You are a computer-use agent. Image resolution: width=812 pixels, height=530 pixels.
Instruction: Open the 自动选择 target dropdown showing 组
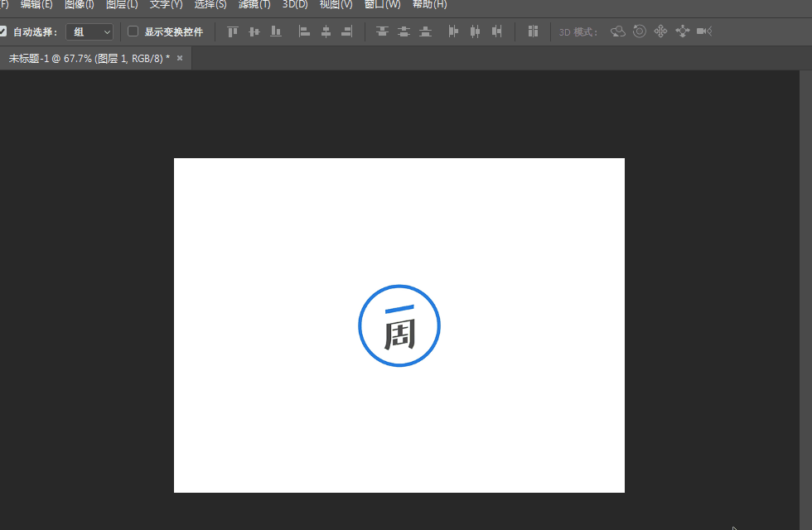pos(89,31)
